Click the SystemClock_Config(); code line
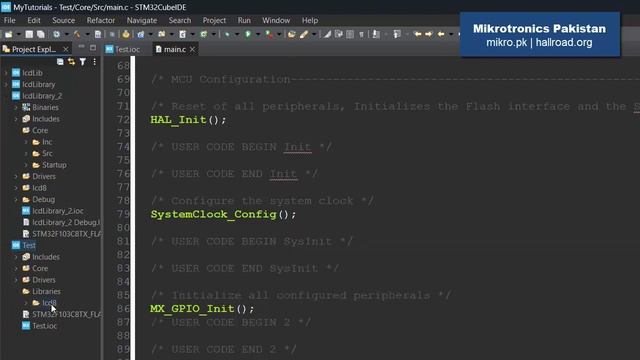Viewport: 640px width, 360px height. coord(223,214)
